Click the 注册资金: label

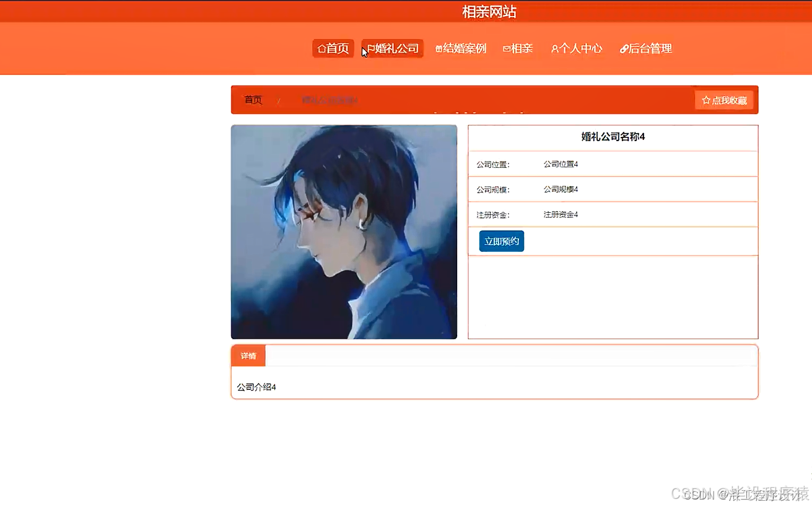pyautogui.click(x=493, y=215)
